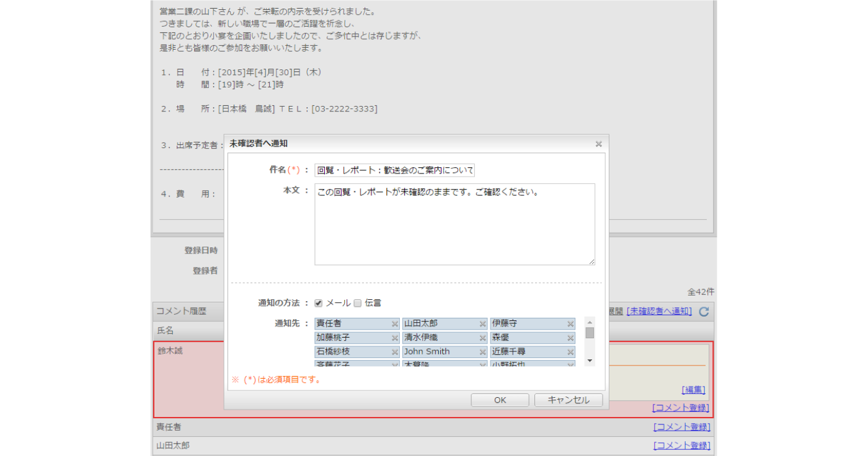
Task: Cancel the notification dialog with キャンセル
Action: coord(569,400)
